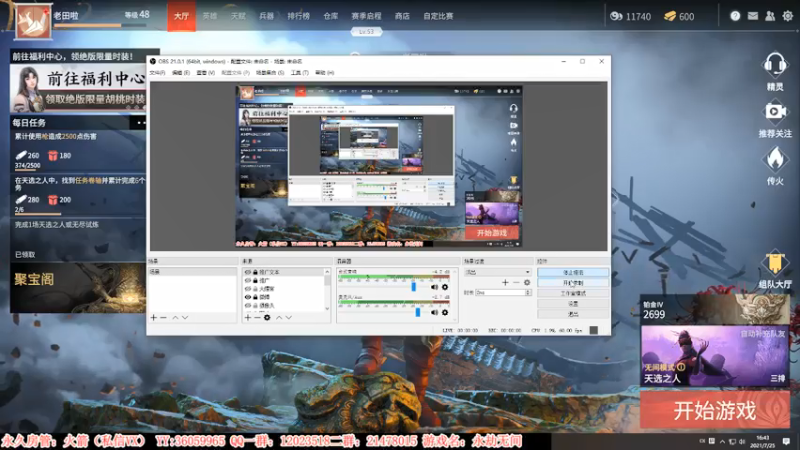Remove scene with minus in OBS scenes panel
Image resolution: width=800 pixels, height=450 pixels.
163,317
